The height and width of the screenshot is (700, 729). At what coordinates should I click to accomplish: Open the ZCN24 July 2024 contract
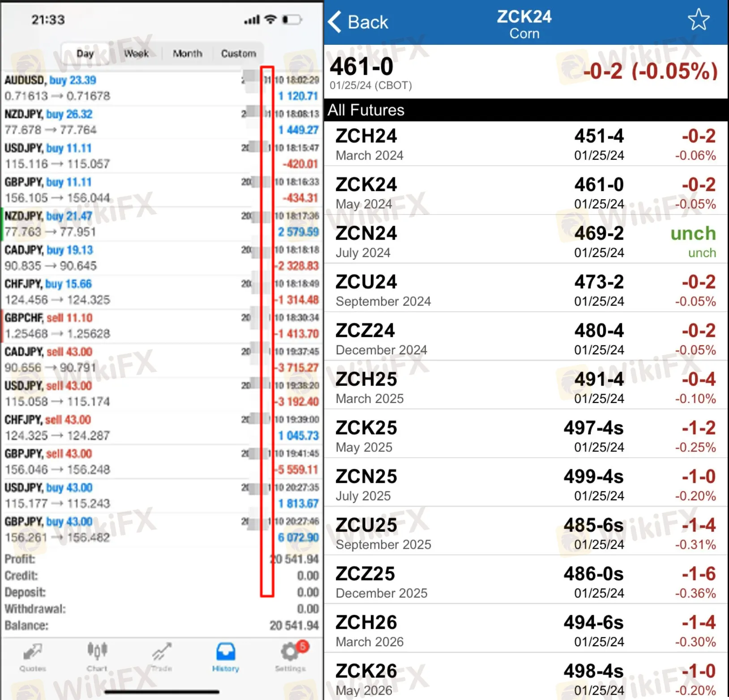point(525,242)
